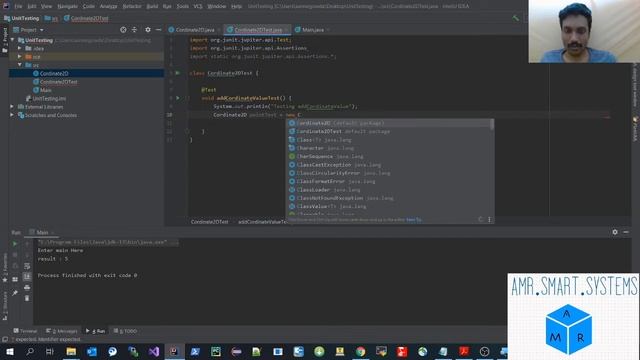640x360 pixels.
Task: Rerun Main with green play icon
Action: (15, 244)
